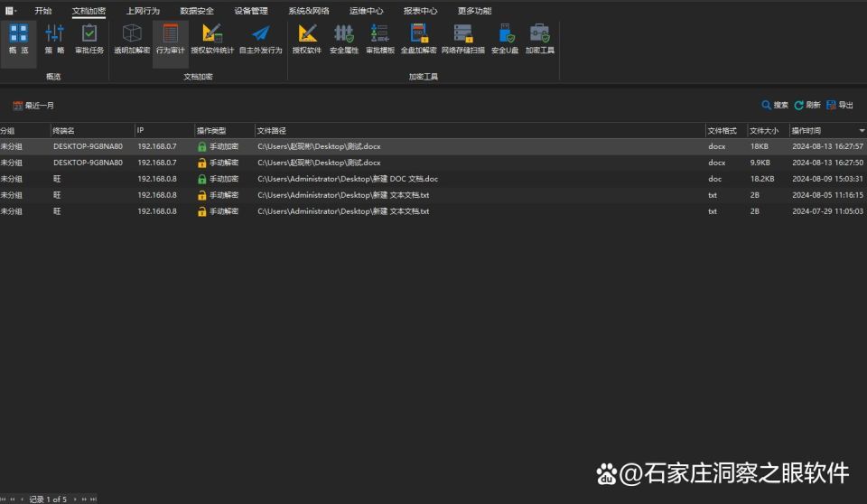Select the 18KB file size cell
The height and width of the screenshot is (504, 867).
(x=760, y=146)
